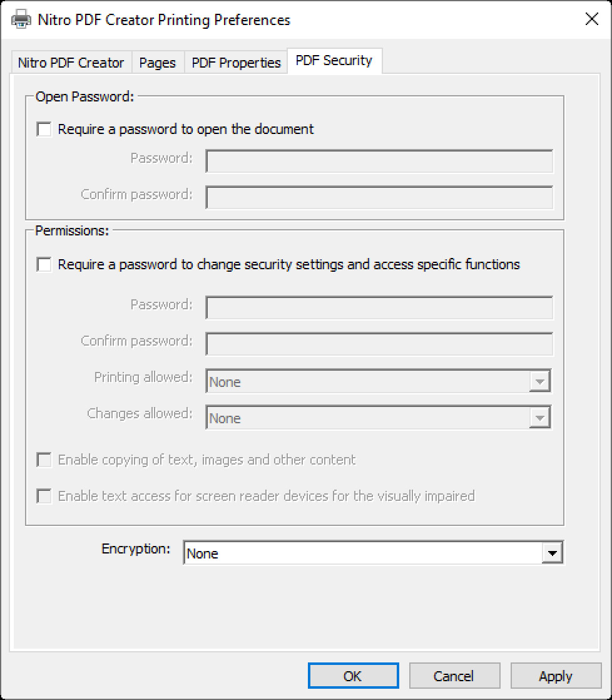Image resolution: width=612 pixels, height=700 pixels.
Task: Check the password requirement for security settings
Action: [x=44, y=265]
